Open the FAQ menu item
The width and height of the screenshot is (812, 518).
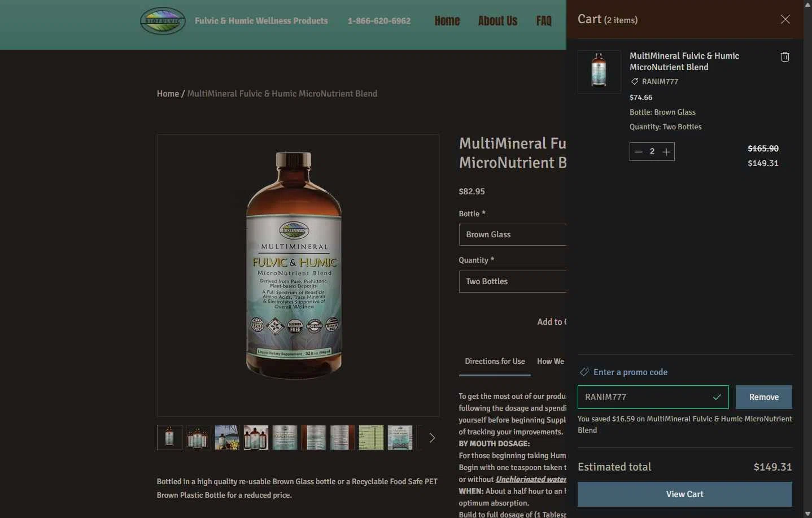tap(544, 21)
